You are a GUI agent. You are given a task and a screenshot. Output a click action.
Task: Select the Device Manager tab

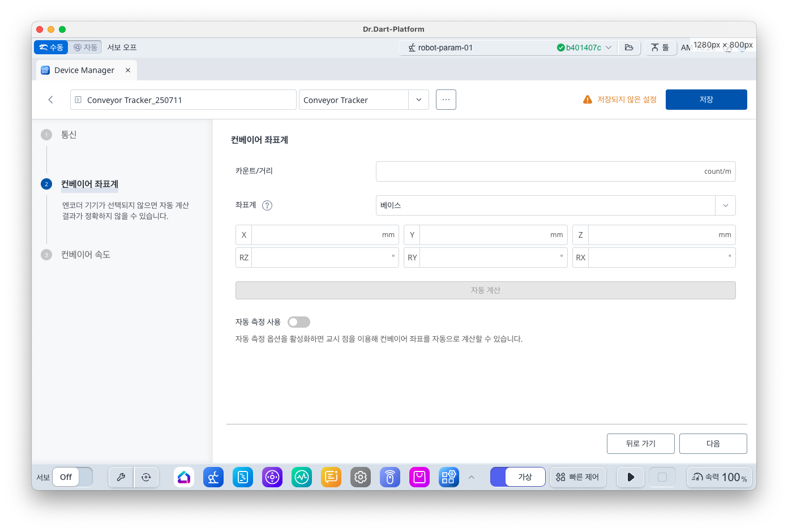[x=84, y=70]
